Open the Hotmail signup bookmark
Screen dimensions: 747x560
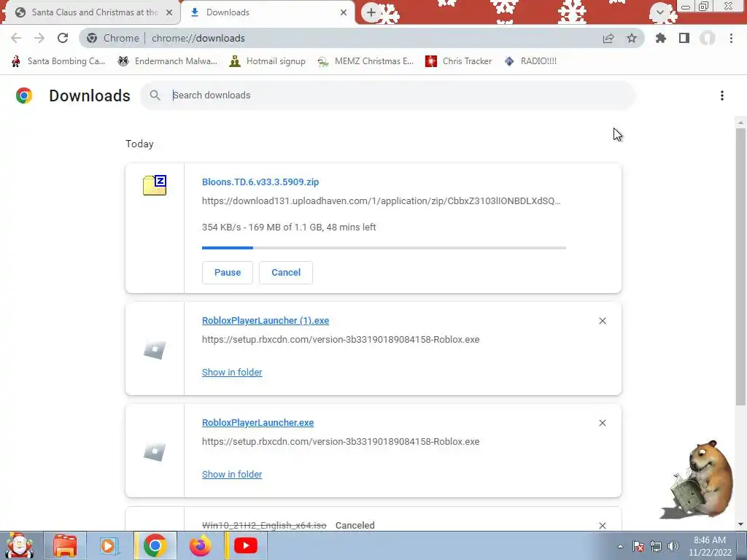point(267,61)
